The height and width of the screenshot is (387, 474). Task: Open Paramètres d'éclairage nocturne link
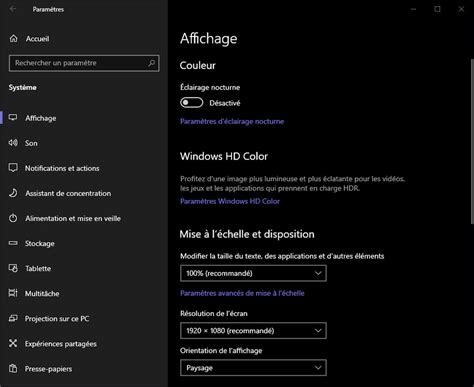(x=232, y=121)
